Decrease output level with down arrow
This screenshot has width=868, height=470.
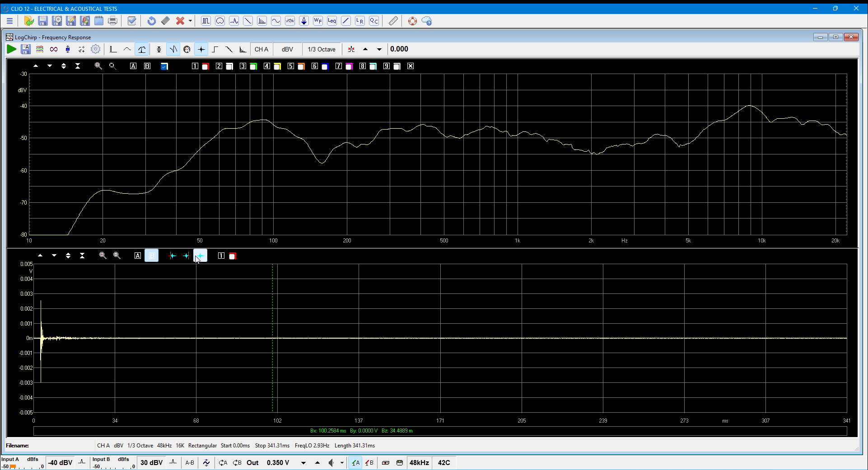[303, 463]
